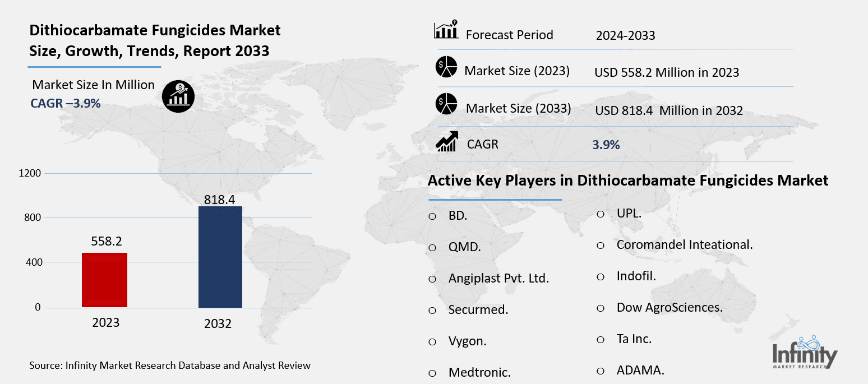This screenshot has height=384, width=868.
Task: Select the bullet next to UPL.
Action: pyautogui.click(x=601, y=214)
